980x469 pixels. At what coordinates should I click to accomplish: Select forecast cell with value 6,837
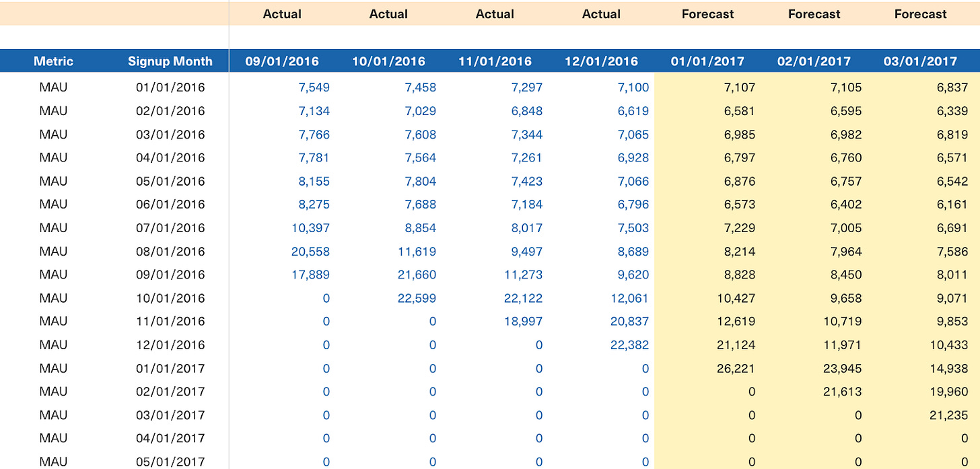coord(952,87)
